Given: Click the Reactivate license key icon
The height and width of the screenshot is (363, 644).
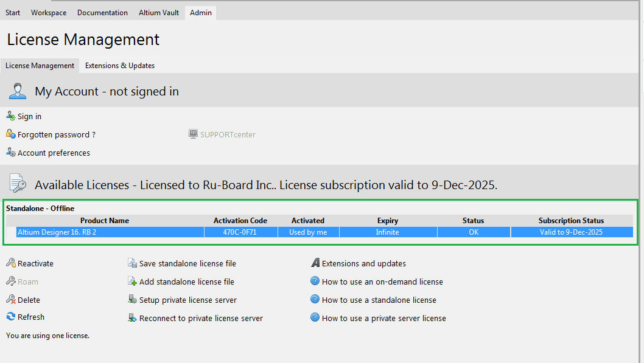Looking at the screenshot, I should [10, 263].
